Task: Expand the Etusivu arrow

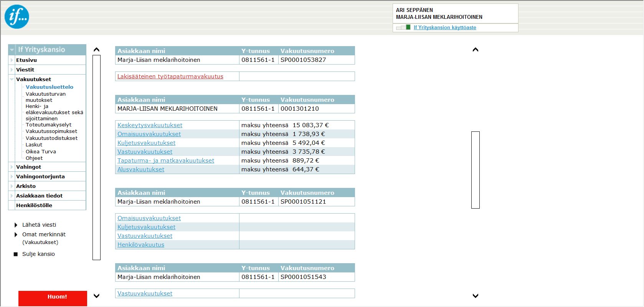Action: point(12,60)
